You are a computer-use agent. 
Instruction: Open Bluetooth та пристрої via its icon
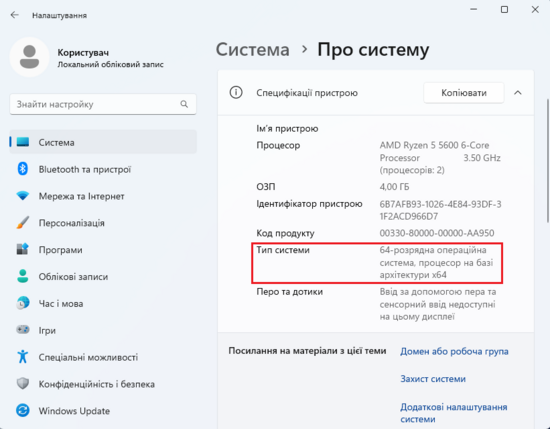pyautogui.click(x=23, y=169)
